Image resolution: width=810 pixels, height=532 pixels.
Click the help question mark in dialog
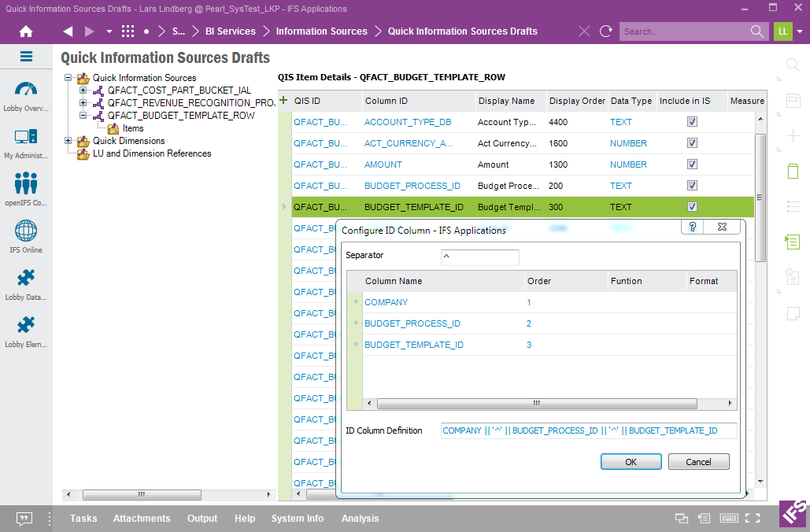coord(693,227)
